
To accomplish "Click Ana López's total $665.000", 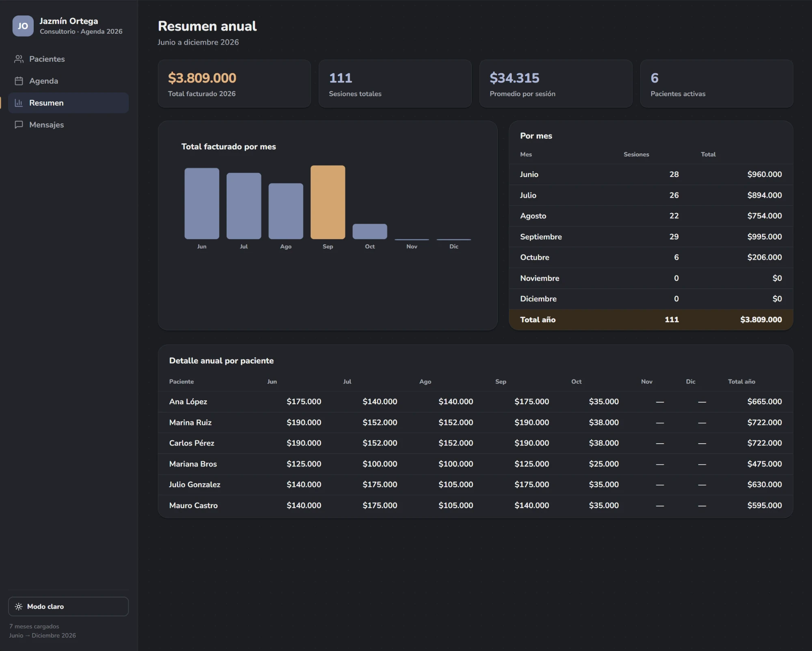I will pyautogui.click(x=764, y=401).
